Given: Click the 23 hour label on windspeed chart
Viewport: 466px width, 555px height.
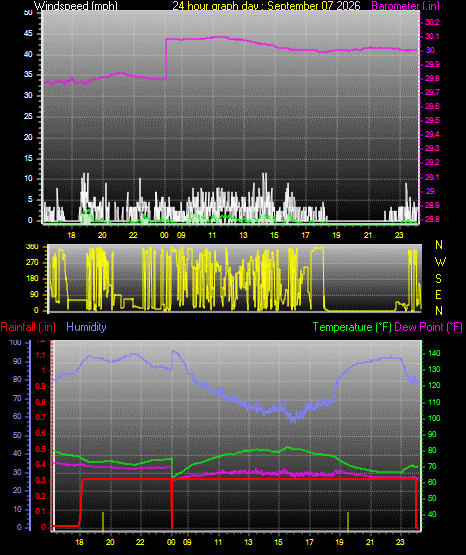Looking at the screenshot, I should click(399, 235).
